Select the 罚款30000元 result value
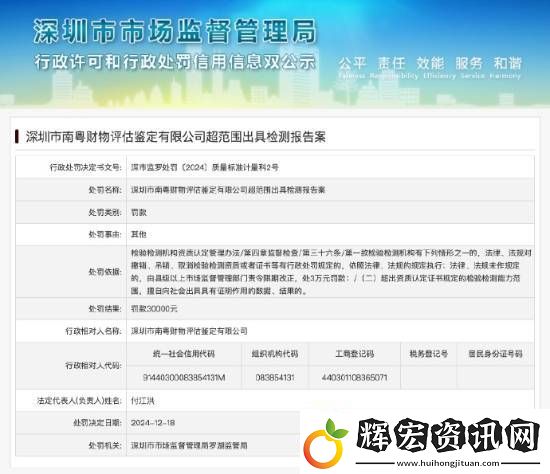Screen dimensions: 550x474 (x=154, y=309)
